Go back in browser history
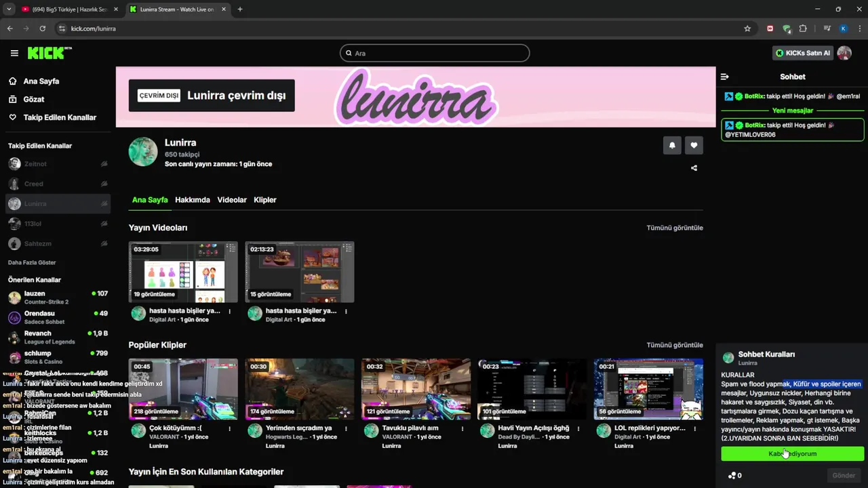868x488 pixels. [x=9, y=28]
